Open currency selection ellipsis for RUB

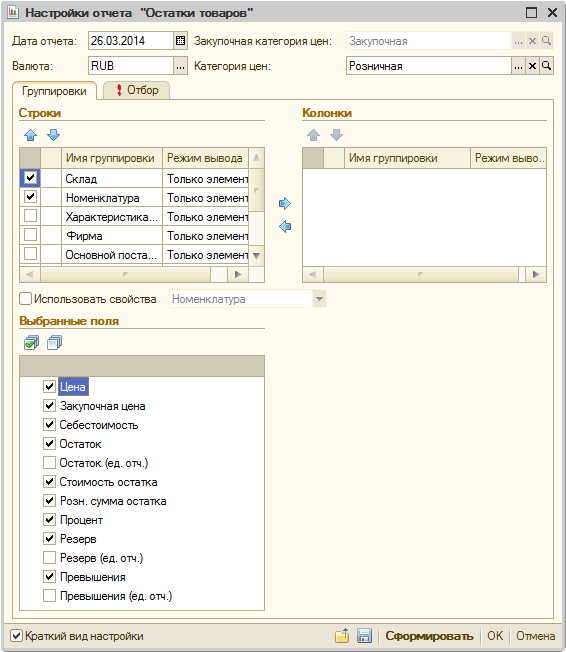tap(180, 66)
